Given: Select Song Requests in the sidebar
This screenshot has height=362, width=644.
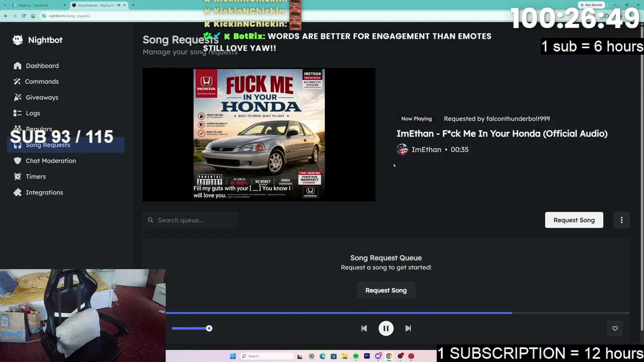Looking at the screenshot, I should 66,145.
